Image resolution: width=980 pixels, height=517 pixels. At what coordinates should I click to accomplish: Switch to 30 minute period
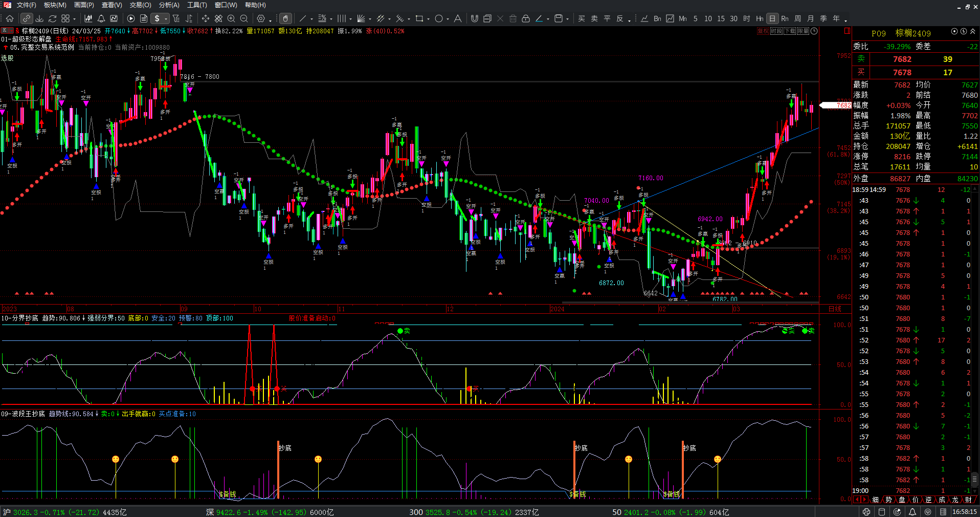point(733,18)
